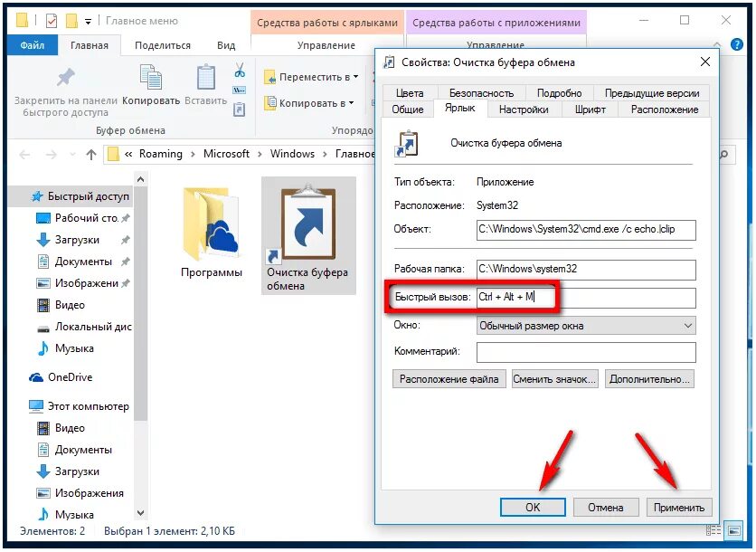Open the Copy to dropdown
Screen dimensions: 756x552
pos(309,103)
